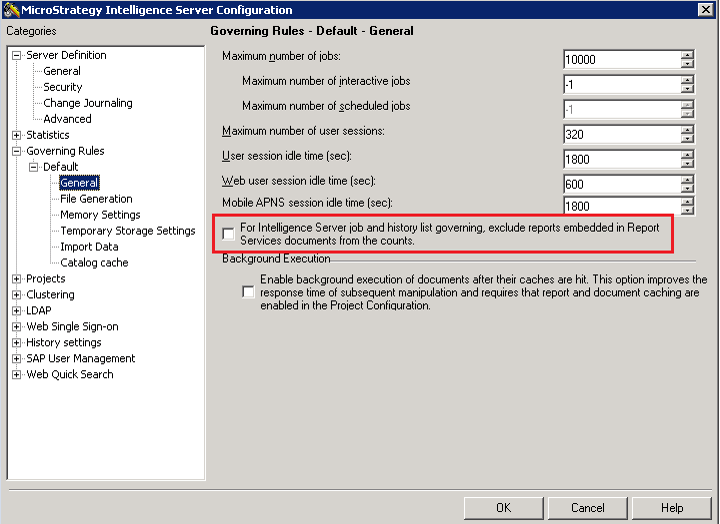720x524 pixels.
Task: Decrease Maximum user sessions value
Action: [x=687, y=139]
